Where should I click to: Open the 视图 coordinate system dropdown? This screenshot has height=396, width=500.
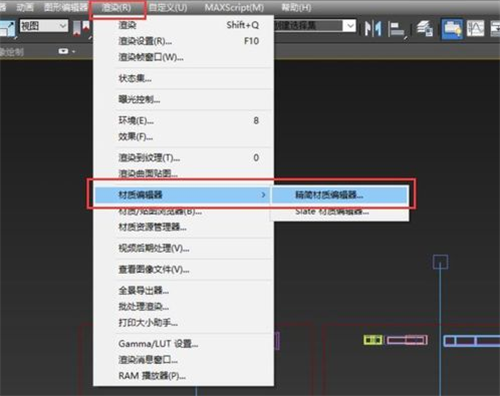[44, 26]
